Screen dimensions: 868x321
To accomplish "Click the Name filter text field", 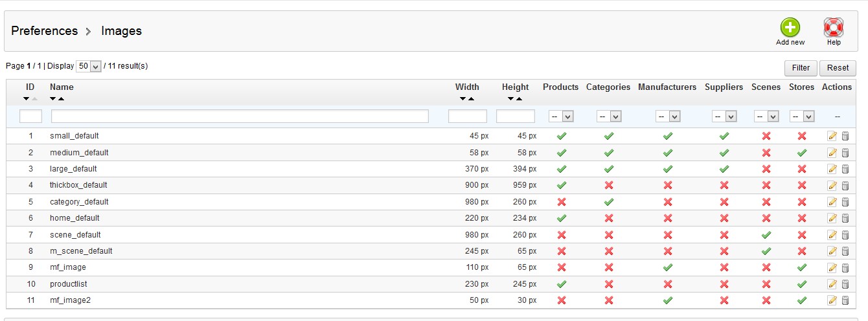I will 240,116.
